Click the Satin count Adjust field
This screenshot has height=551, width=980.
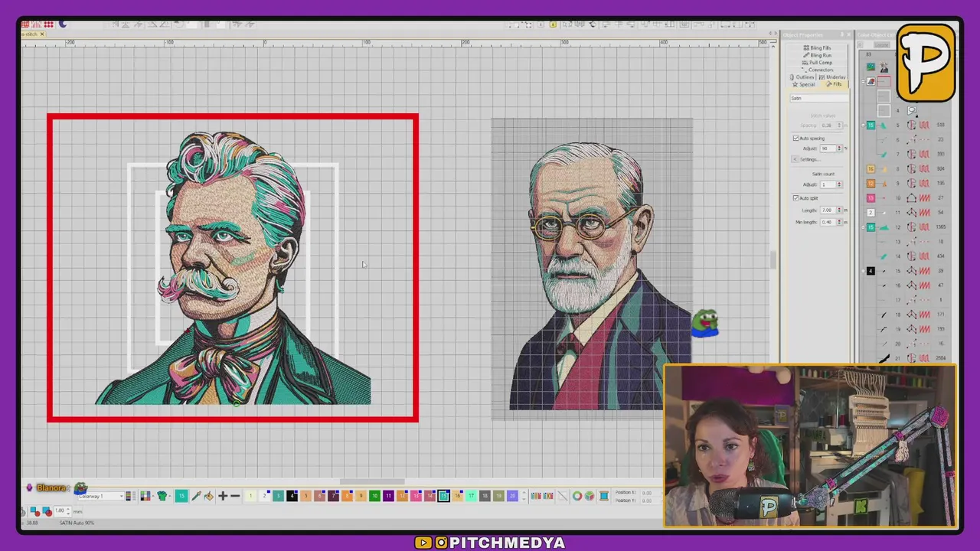[828, 184]
